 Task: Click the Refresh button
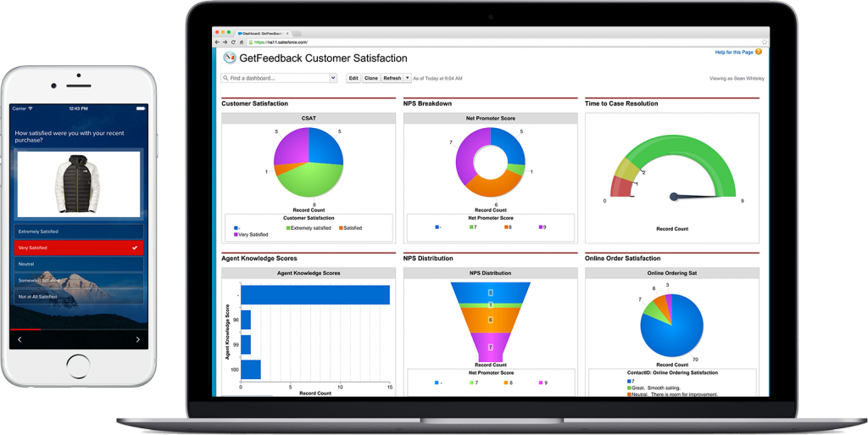[x=392, y=78]
